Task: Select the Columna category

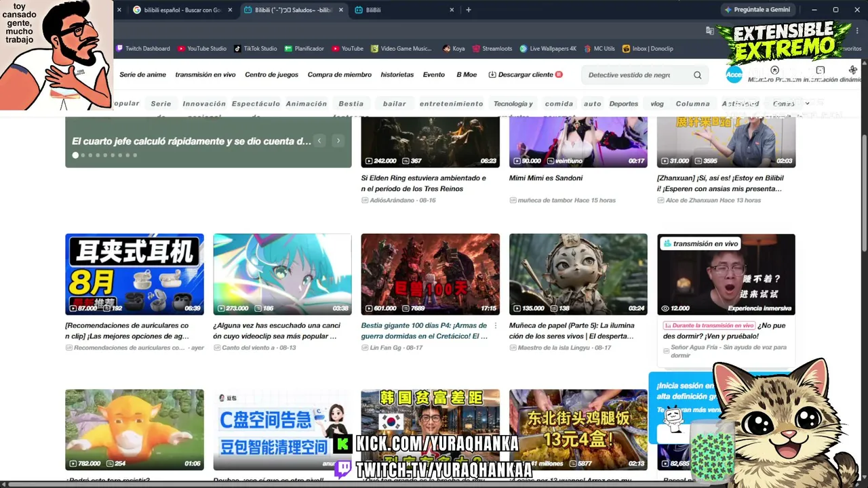Action: point(693,104)
